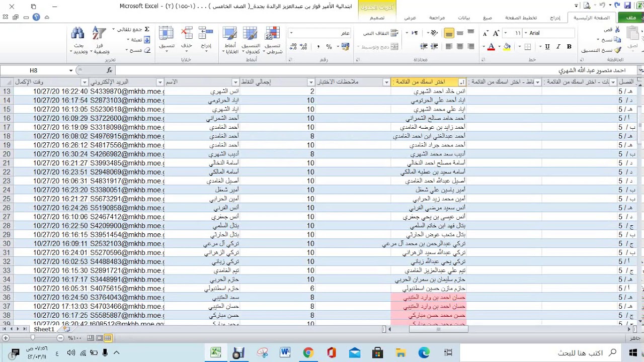Viewport: 644px width, 362px height.
Task: Click the horizontal scrollbar thumb
Action: point(438,329)
